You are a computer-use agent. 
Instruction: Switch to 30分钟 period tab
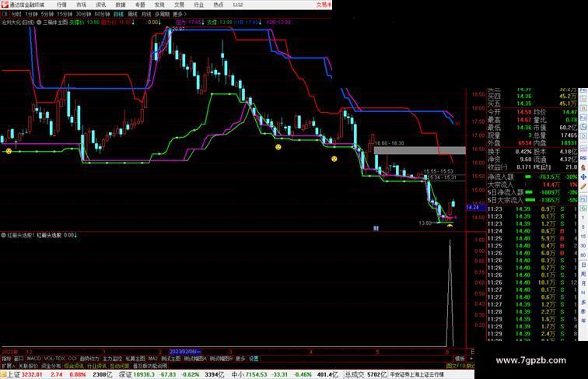click(83, 14)
